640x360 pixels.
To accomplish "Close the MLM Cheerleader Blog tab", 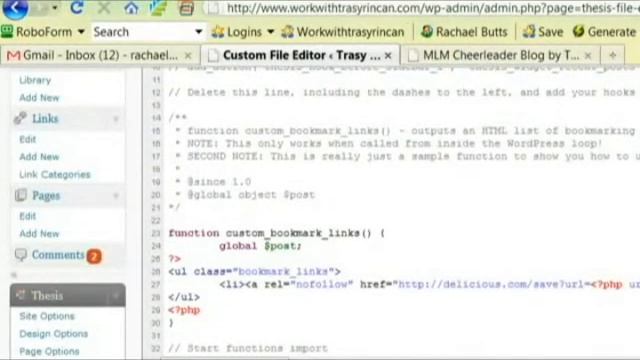I will point(588,56).
